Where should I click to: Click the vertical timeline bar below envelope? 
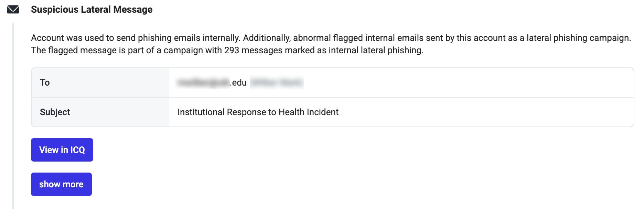click(x=13, y=116)
